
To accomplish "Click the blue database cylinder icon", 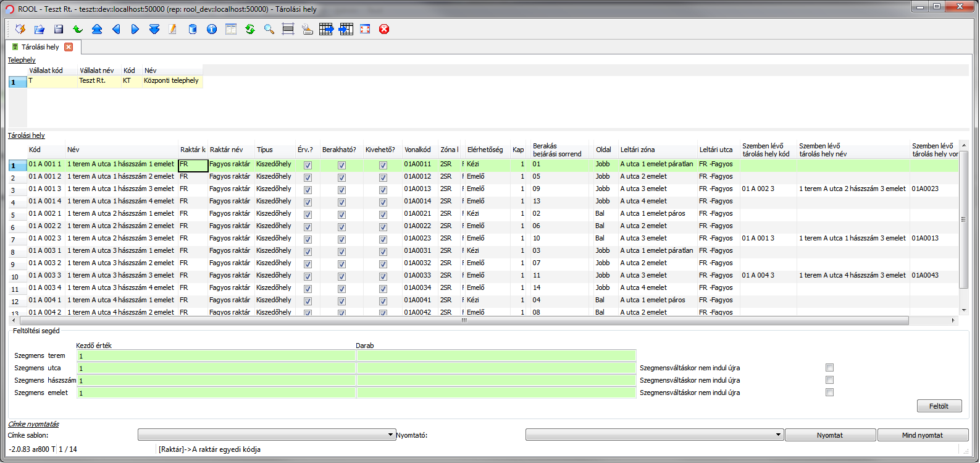I will pyautogui.click(x=193, y=29).
